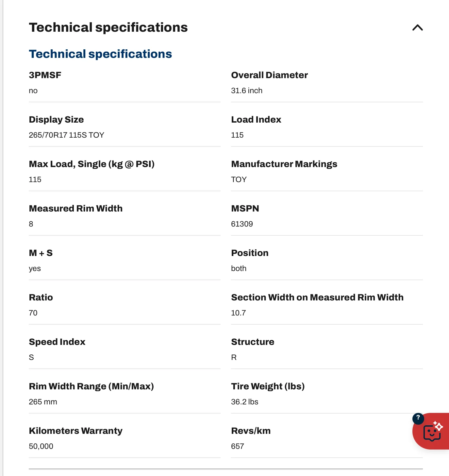Viewport: 449px width, 476px height.
Task: Click the Section Width on Measured Rim Width label
Action: (x=317, y=297)
